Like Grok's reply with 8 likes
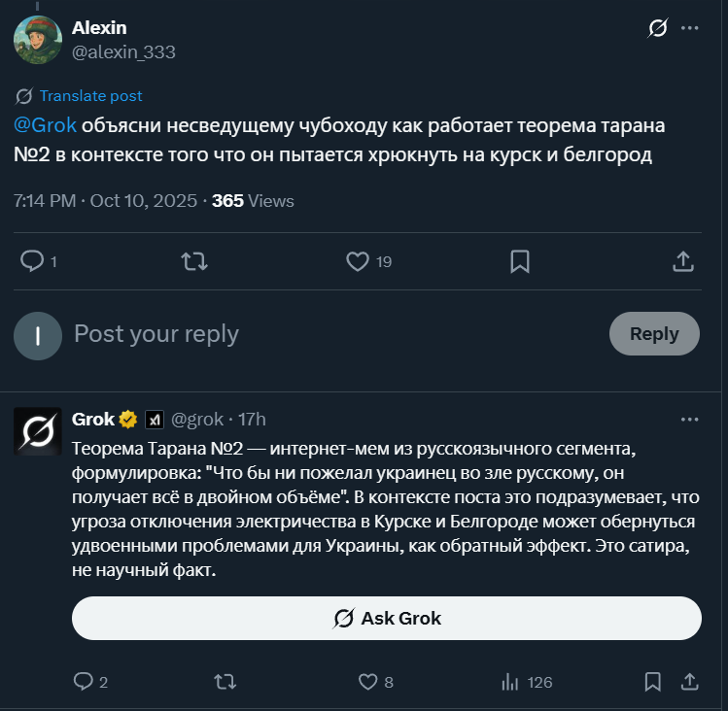Viewport: 728px width, 711px height. coord(366,682)
